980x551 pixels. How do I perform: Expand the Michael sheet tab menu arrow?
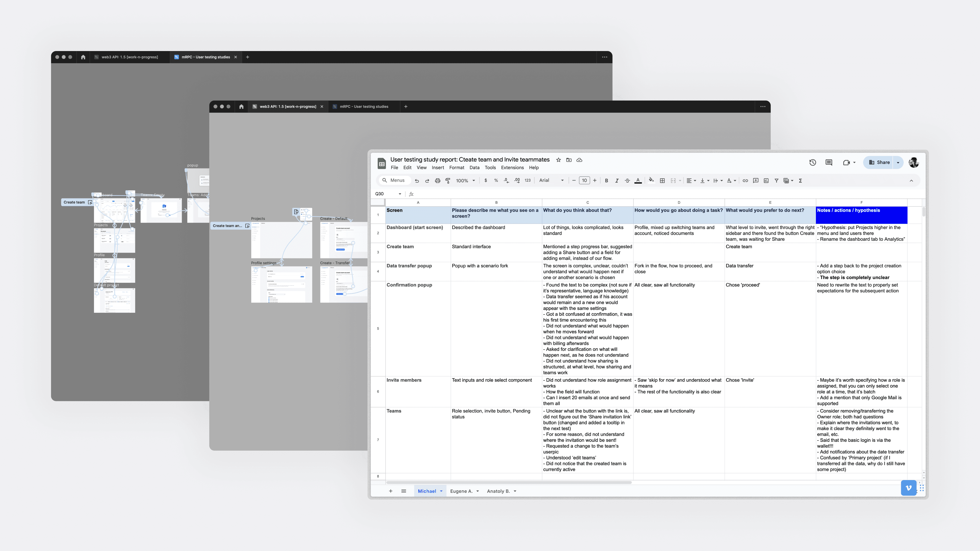click(x=441, y=491)
